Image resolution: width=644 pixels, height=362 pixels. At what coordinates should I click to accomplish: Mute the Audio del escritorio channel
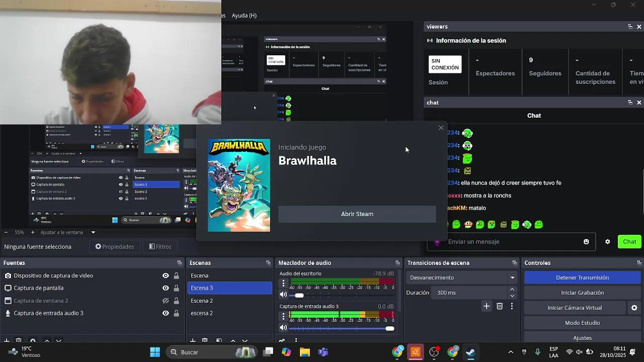283,295
